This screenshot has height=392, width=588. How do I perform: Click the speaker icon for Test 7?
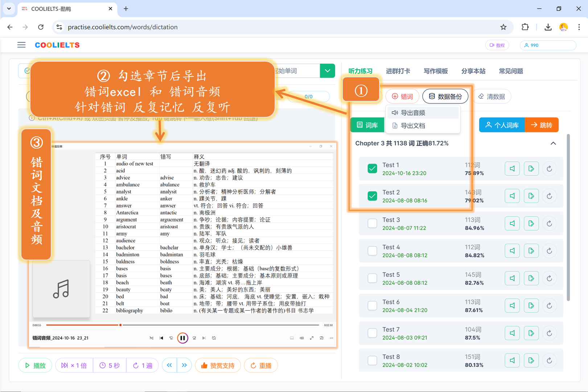pyautogui.click(x=512, y=333)
